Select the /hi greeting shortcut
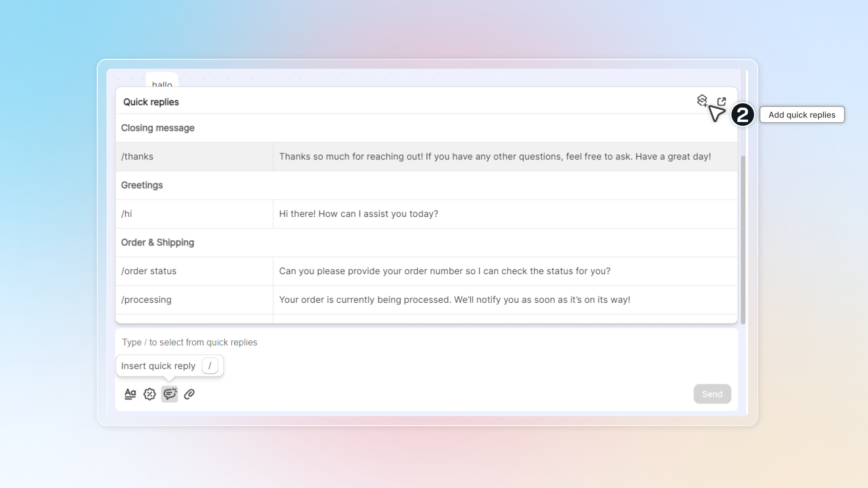The height and width of the screenshot is (488, 868). (x=127, y=214)
